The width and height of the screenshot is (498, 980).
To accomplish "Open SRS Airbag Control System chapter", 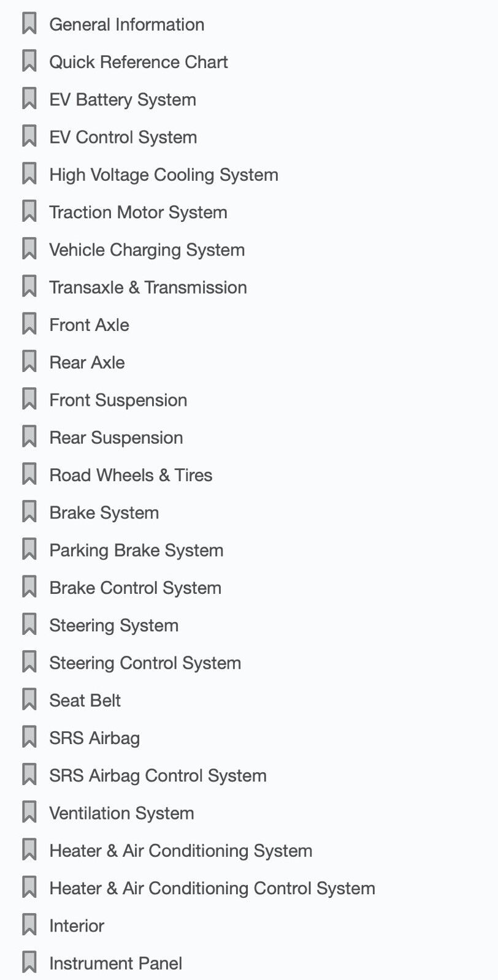I will pyautogui.click(x=158, y=775).
